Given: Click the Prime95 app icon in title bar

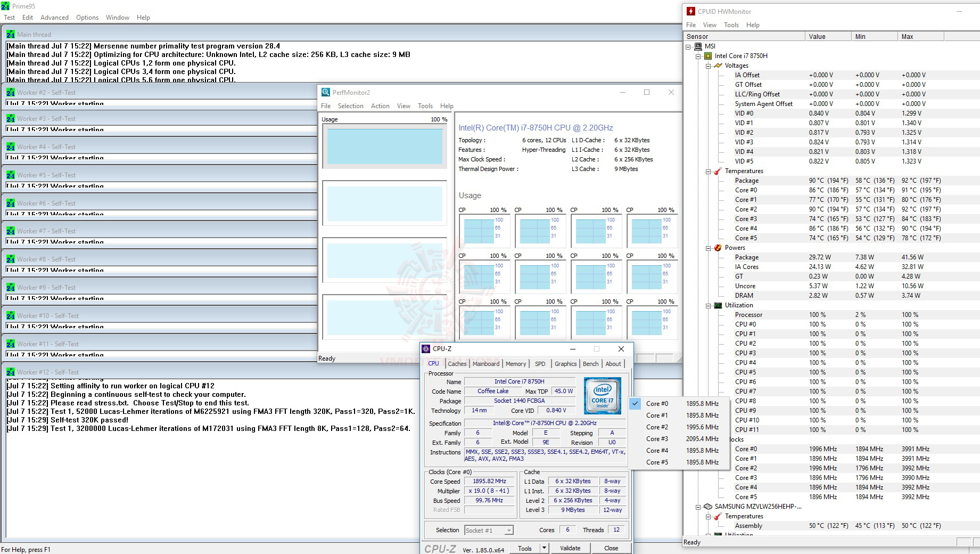Looking at the screenshot, I should [5, 6].
